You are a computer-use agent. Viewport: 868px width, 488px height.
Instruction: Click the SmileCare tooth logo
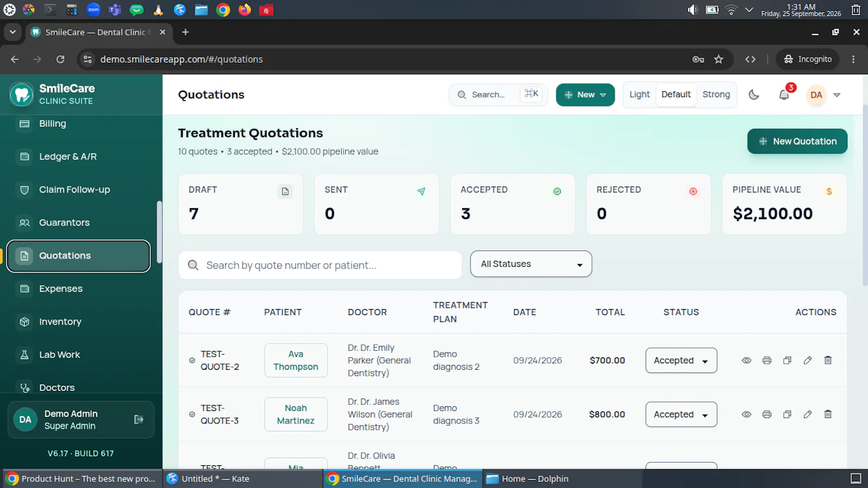pyautogui.click(x=22, y=94)
